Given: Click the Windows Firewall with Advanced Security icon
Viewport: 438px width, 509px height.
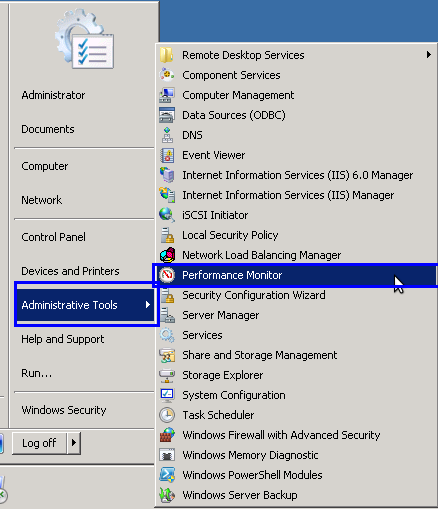Looking at the screenshot, I should [x=167, y=435].
